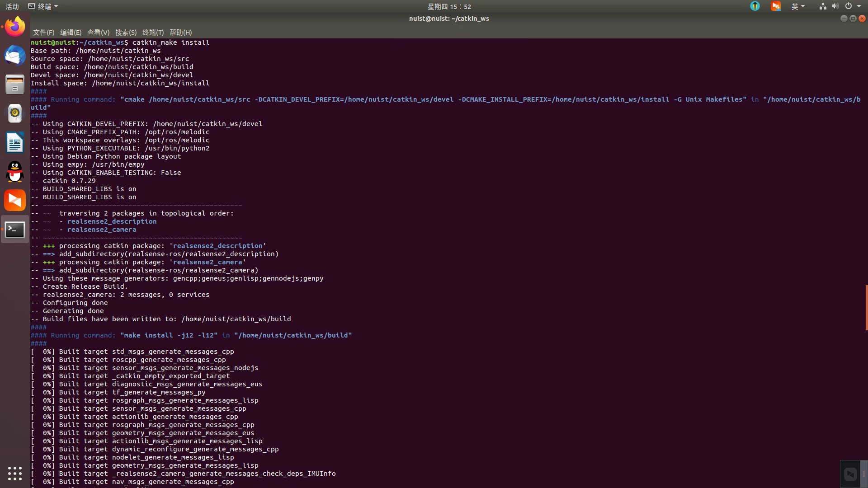Open the 英 input method dropdown
The height and width of the screenshot is (488, 868).
pos(798,6)
